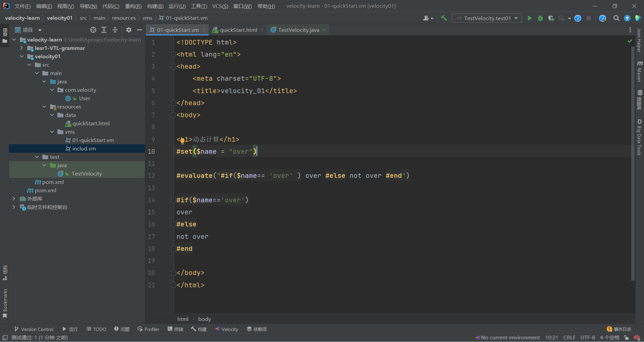644x342 pixels.
Task: Open Bookmarks tool window
Action: (x=5, y=303)
